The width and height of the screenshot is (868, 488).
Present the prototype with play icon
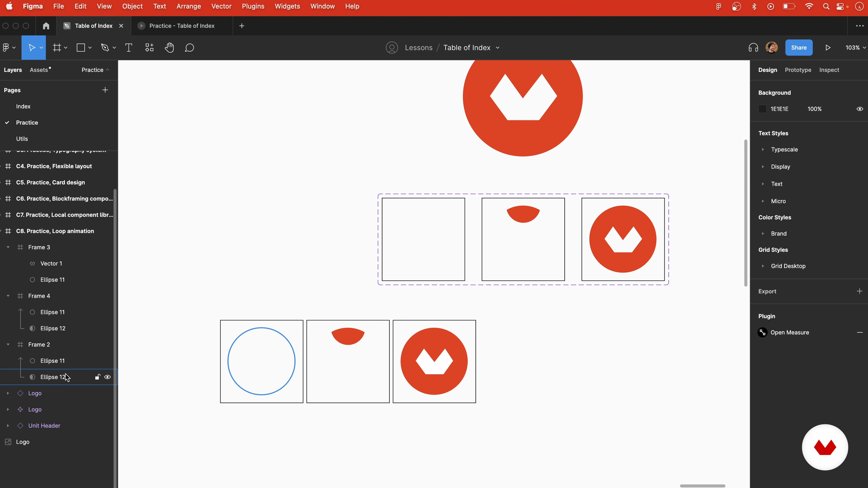[828, 47]
